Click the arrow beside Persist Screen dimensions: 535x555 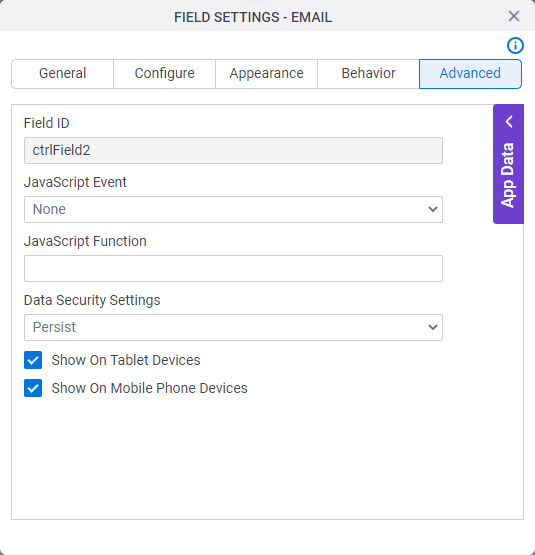point(433,327)
